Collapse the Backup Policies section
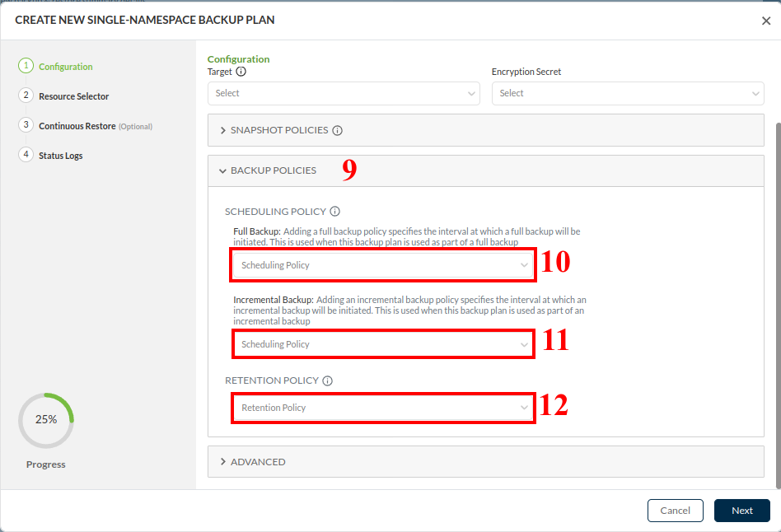This screenshot has height=532, width=781. tap(273, 170)
